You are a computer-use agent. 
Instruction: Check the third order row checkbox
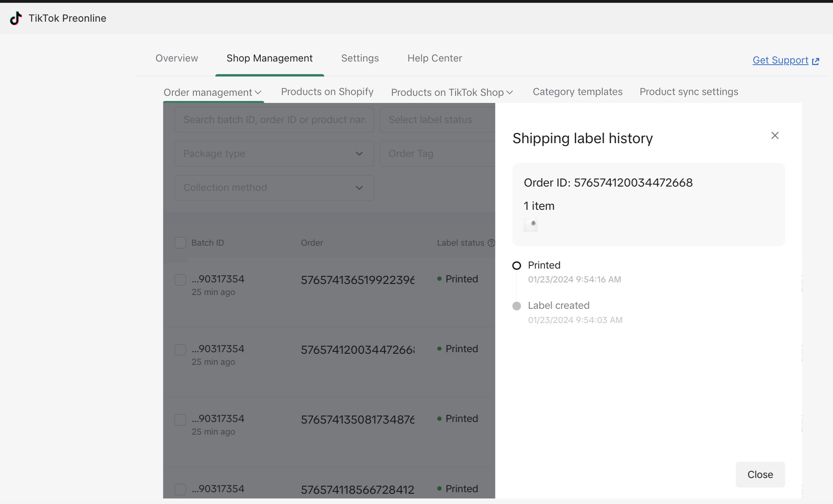(x=180, y=420)
